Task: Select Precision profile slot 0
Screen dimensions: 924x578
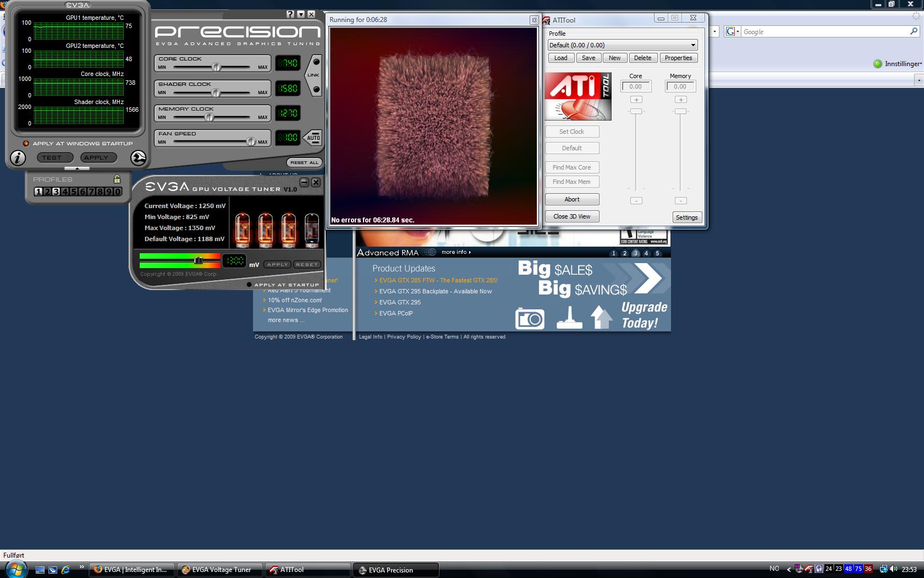Action: click(117, 192)
